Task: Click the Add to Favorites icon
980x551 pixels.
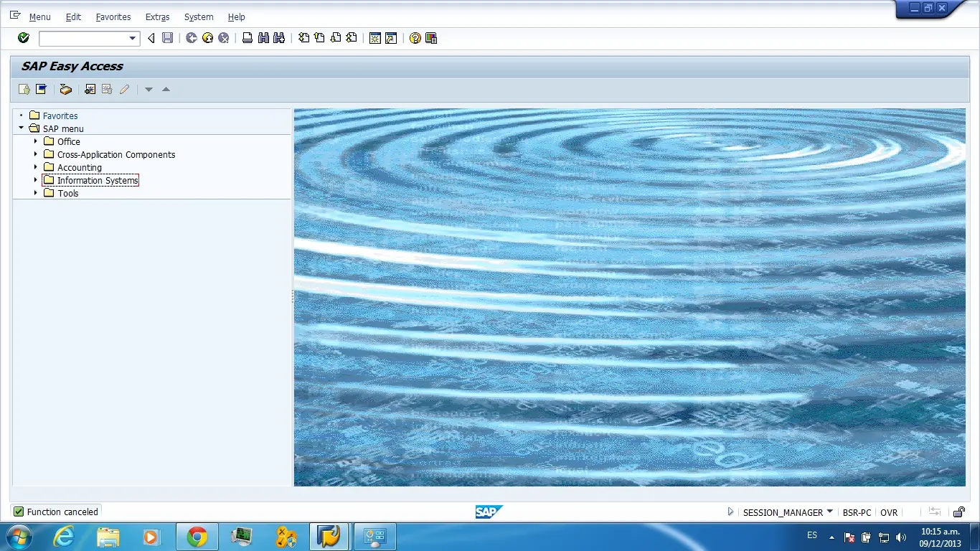Action: coord(90,89)
